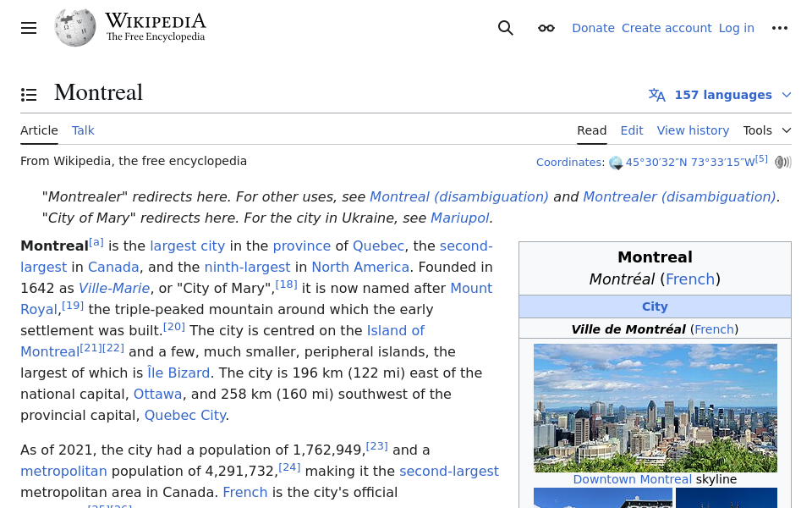Open the more options ellipsis menu
This screenshot has width=812, height=508.
tap(780, 28)
